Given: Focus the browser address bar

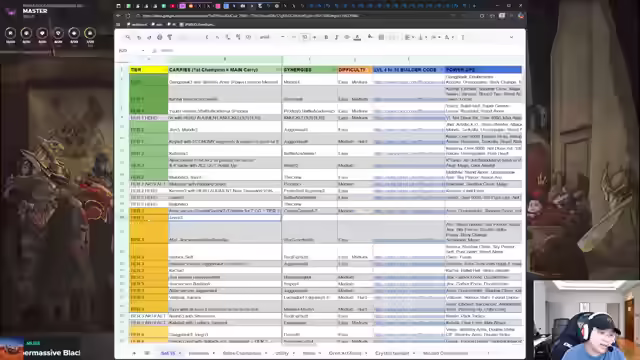Looking at the screenshot, I should [302, 16].
